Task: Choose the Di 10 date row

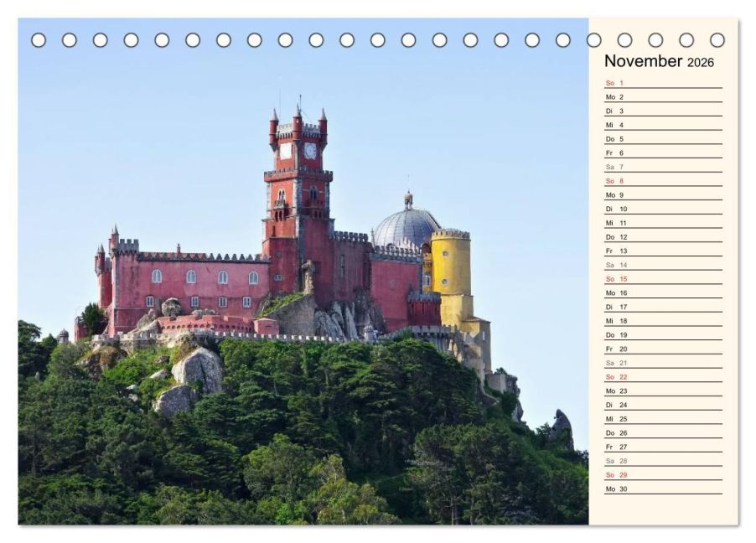Action: tap(664, 209)
